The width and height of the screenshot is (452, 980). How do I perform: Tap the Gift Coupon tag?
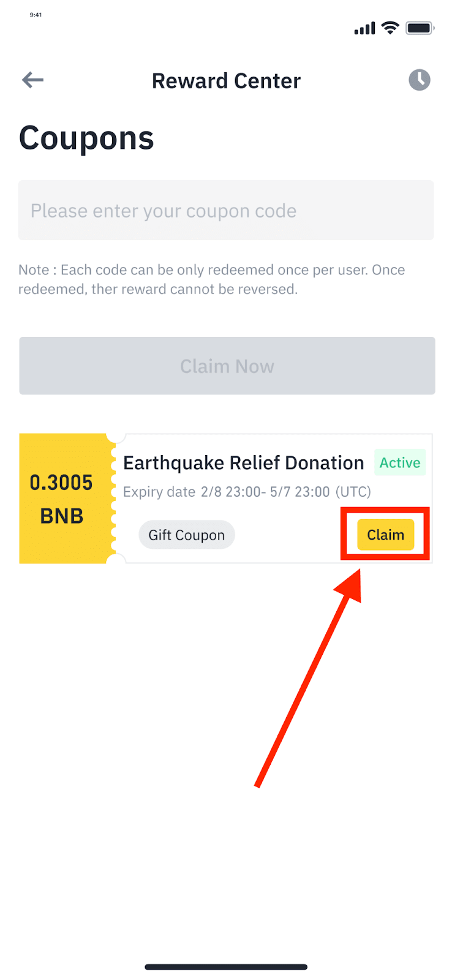click(x=187, y=535)
